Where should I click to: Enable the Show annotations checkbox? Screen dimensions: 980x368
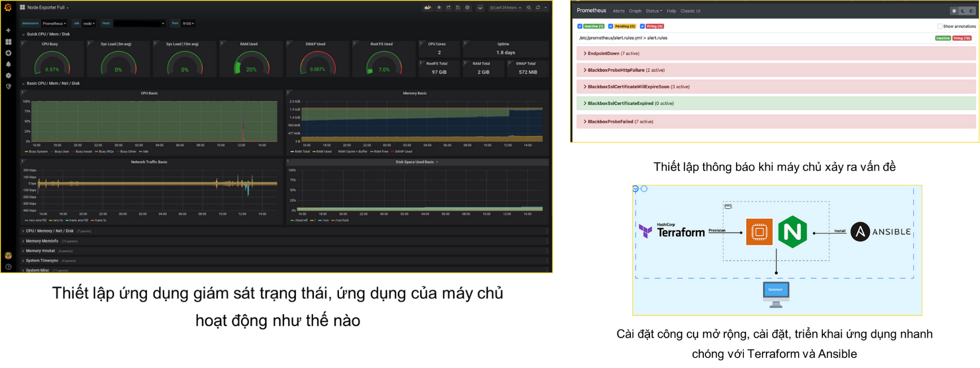coord(940,26)
